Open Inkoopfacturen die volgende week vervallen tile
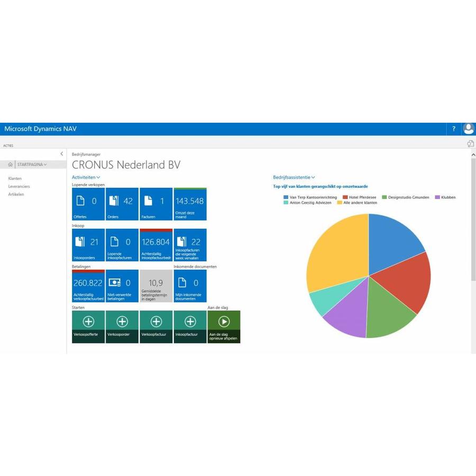476x476 pixels. (x=190, y=245)
